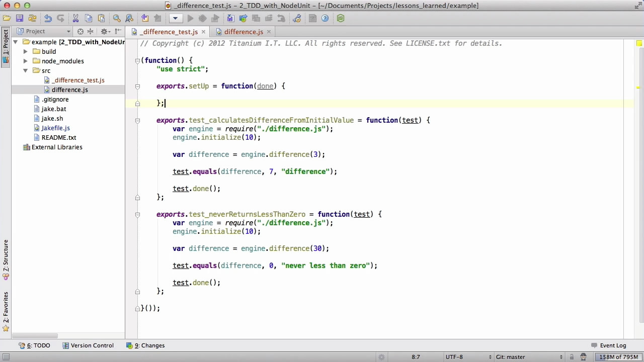This screenshot has height=362, width=644.
Task: Click the navigate Forward arrow icon
Action: 157,18
